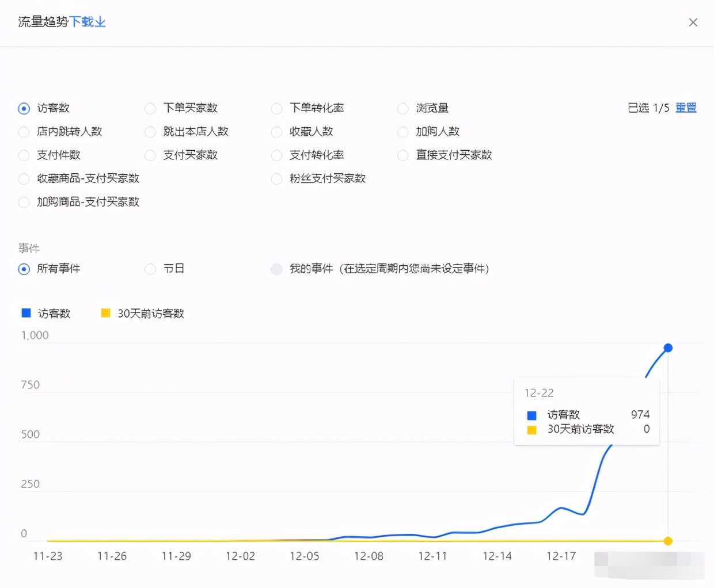Select the 浏览量 metric
Viewport: 714px width, 588px height.
point(402,108)
